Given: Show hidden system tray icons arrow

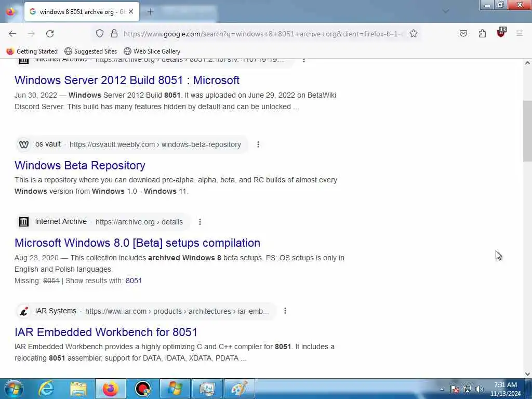Looking at the screenshot, I should coord(442,389).
